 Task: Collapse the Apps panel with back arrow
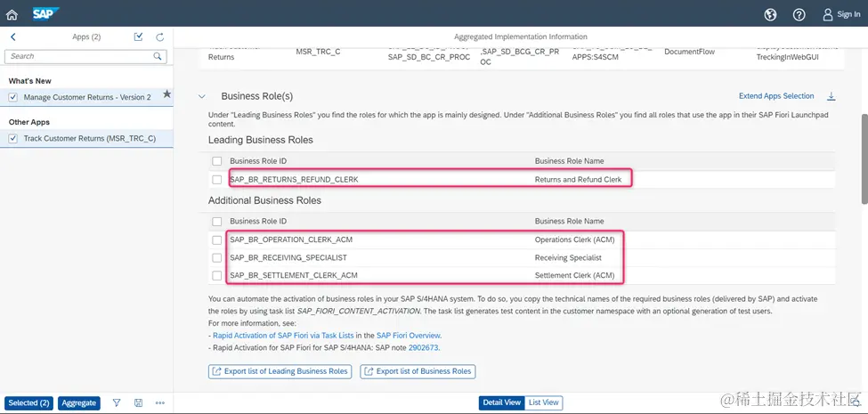coord(12,37)
